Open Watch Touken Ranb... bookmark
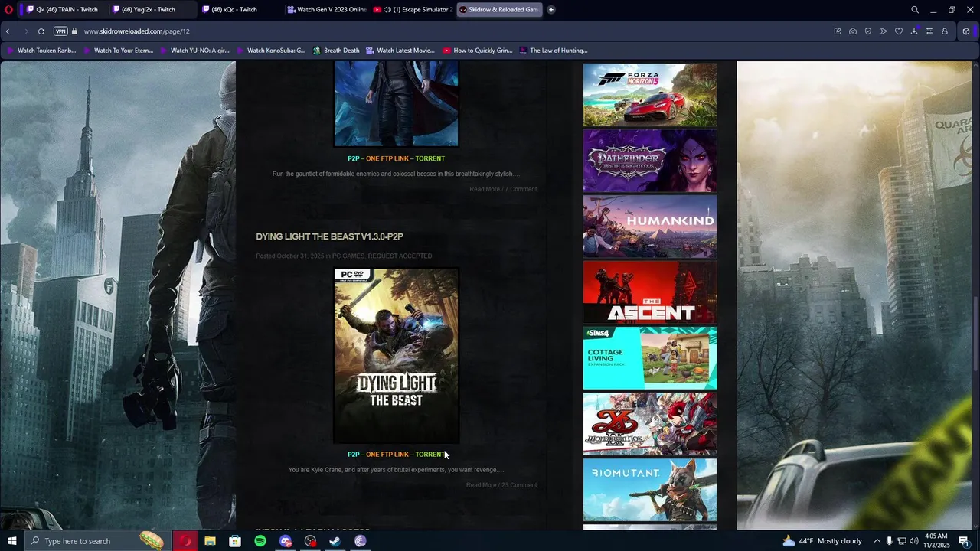 pyautogui.click(x=41, y=51)
